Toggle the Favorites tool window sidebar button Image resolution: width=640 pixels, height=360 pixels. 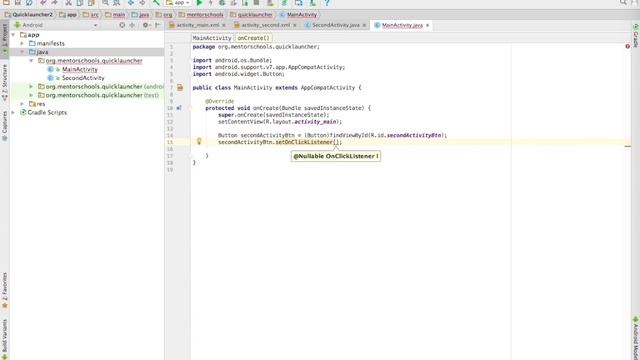[x=4, y=290]
